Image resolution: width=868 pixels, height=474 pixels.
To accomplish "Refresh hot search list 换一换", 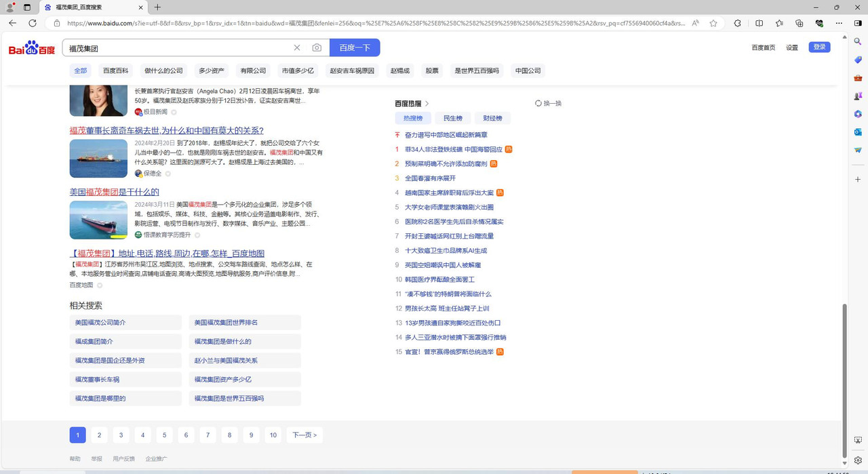I will click(x=548, y=103).
